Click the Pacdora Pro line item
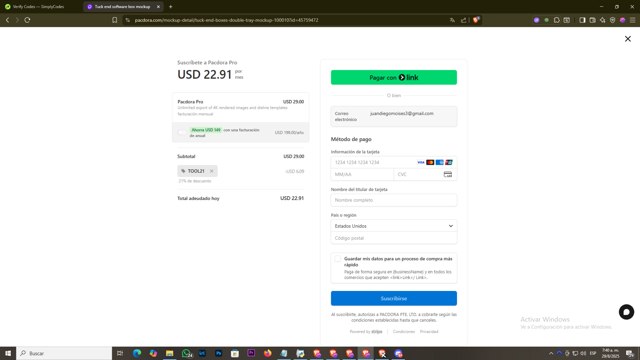Screen dimensions: 640x360 (240, 107)
